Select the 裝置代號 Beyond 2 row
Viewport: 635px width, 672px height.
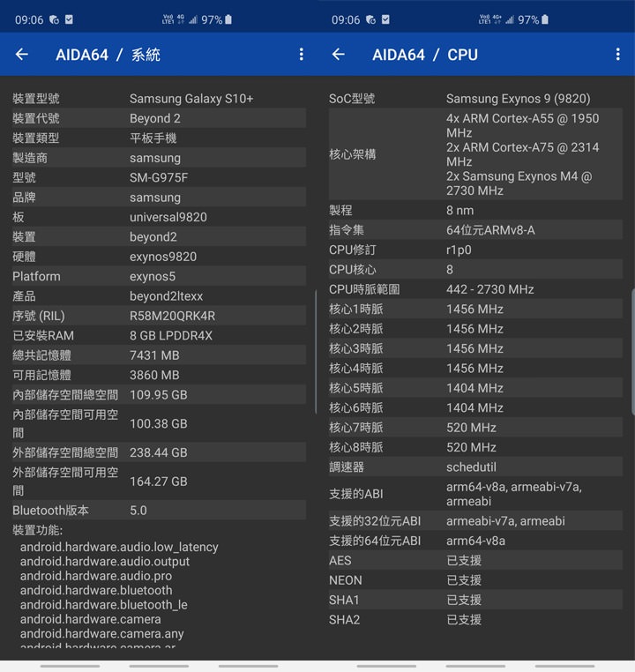click(x=159, y=118)
